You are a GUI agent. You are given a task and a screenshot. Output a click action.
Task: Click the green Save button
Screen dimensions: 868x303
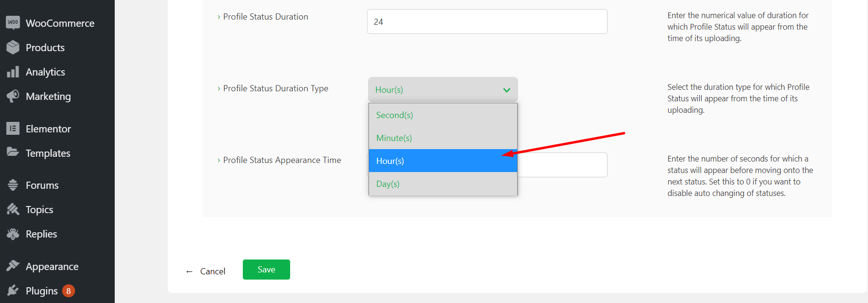[266, 270]
